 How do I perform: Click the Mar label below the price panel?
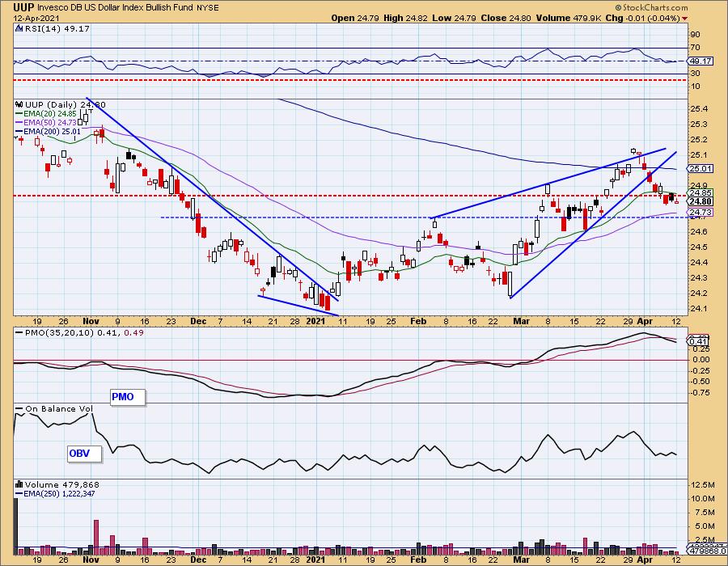click(522, 321)
